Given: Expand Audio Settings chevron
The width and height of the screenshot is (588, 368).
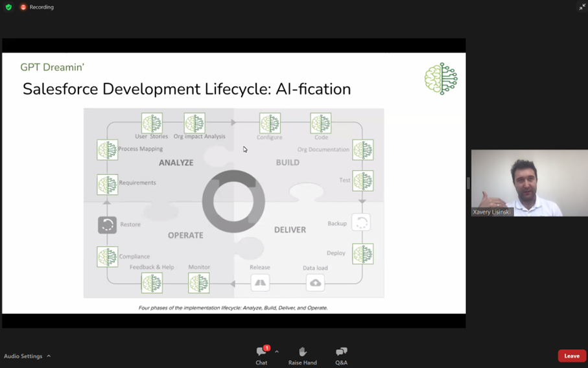Looking at the screenshot, I should point(49,356).
